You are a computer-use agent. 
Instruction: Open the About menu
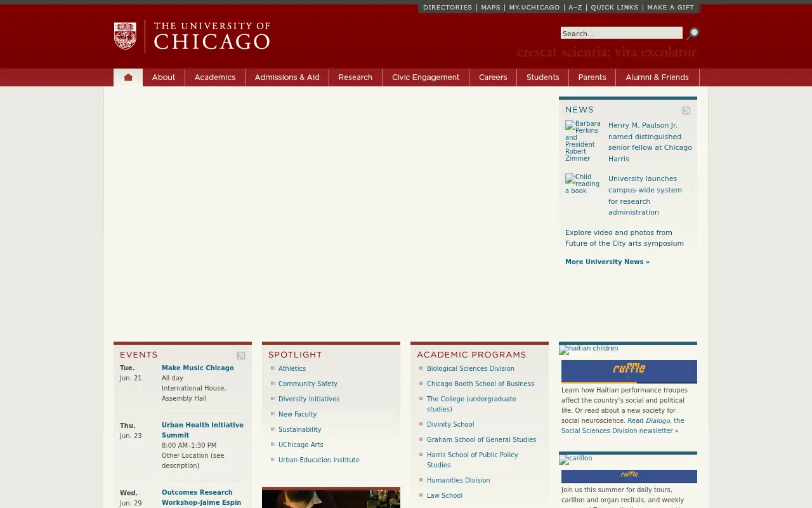(164, 77)
